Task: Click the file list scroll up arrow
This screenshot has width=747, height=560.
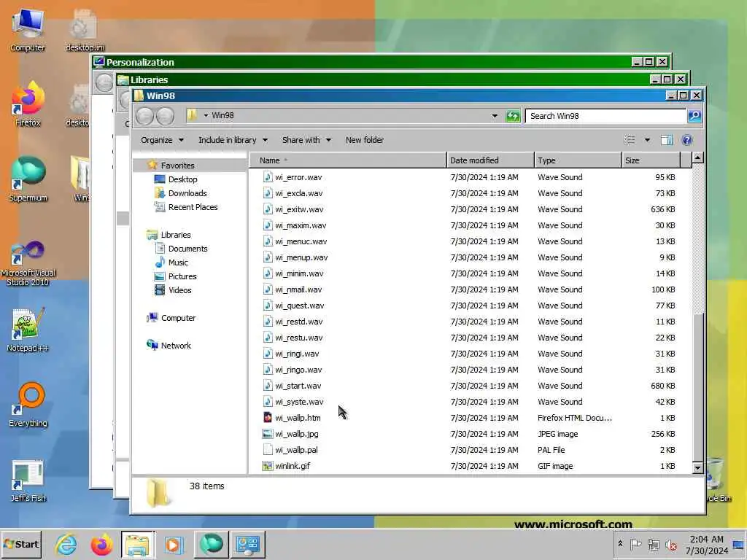Action: [697, 157]
